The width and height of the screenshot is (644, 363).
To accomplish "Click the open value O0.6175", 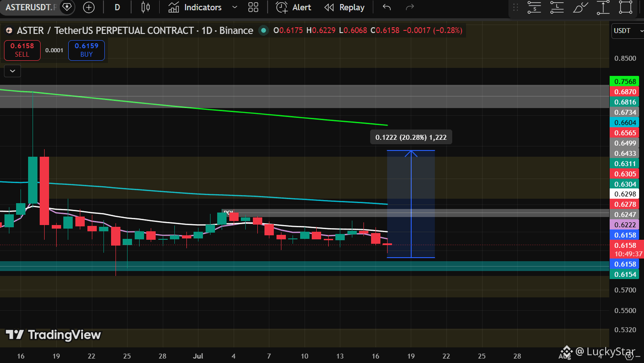I will pyautogui.click(x=288, y=30).
